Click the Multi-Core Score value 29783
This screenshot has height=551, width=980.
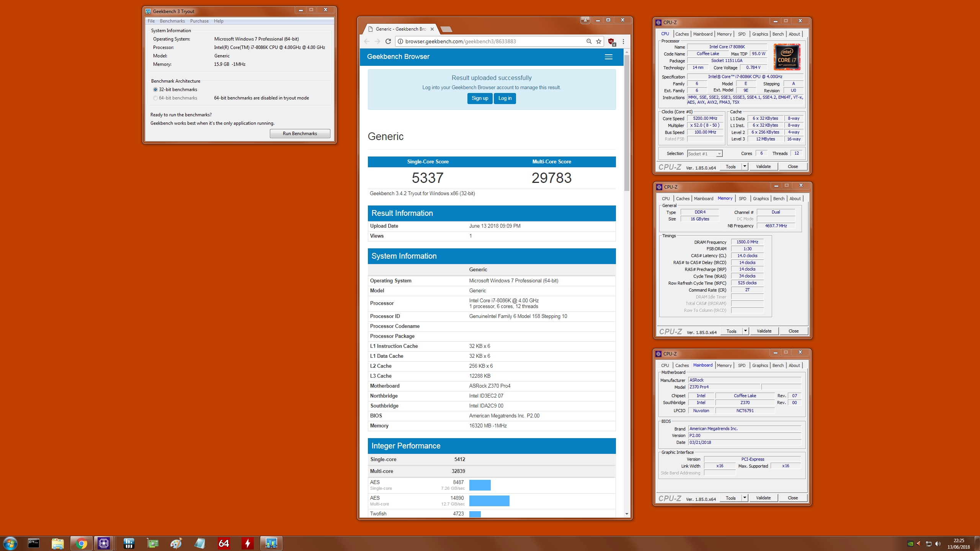tap(552, 178)
